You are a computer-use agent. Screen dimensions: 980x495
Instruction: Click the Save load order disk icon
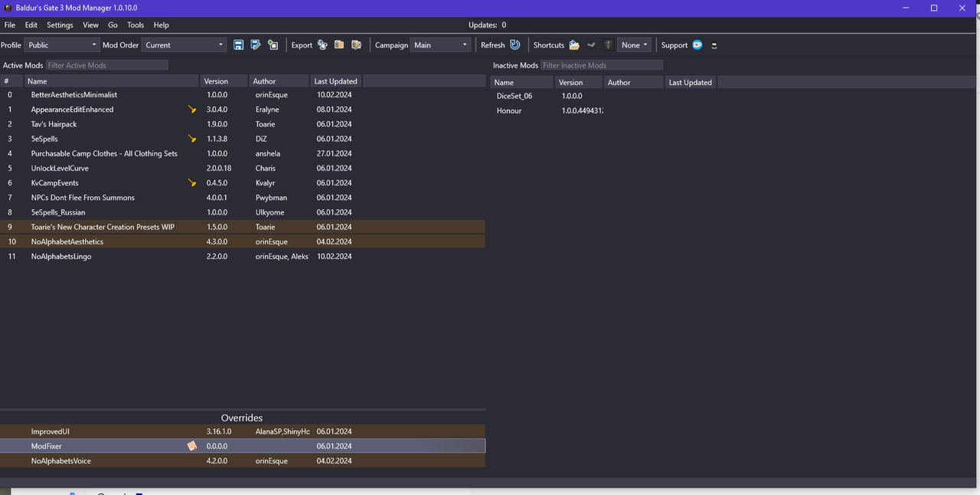coord(238,45)
